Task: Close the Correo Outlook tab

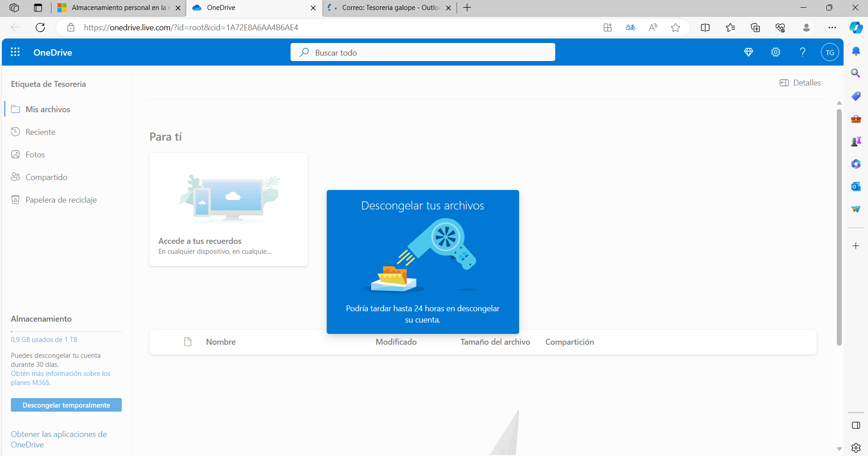Action: [448, 8]
